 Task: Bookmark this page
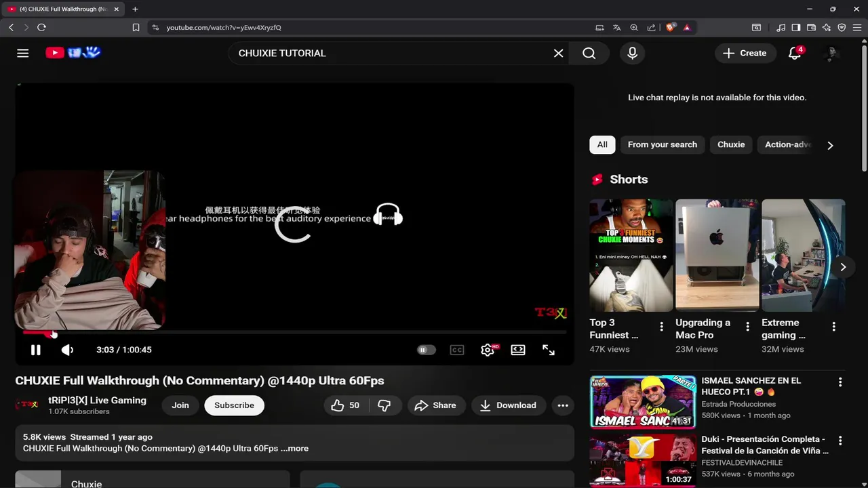(136, 27)
